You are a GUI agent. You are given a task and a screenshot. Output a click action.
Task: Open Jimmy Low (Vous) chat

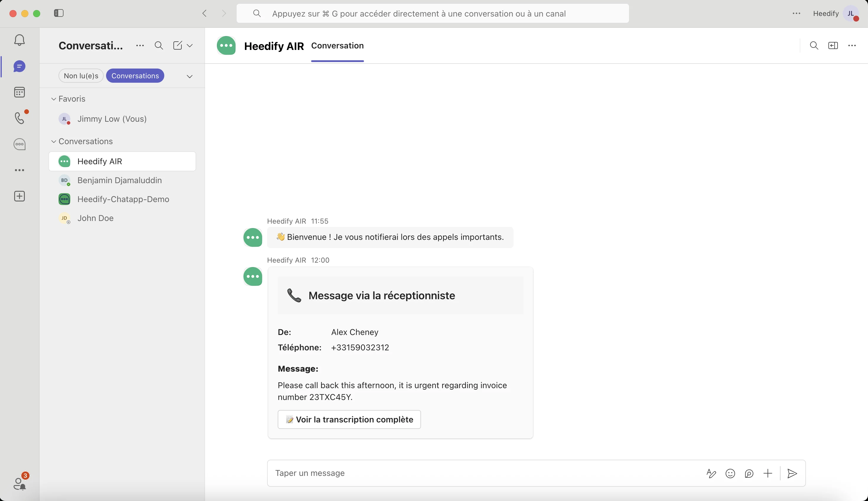point(122,119)
